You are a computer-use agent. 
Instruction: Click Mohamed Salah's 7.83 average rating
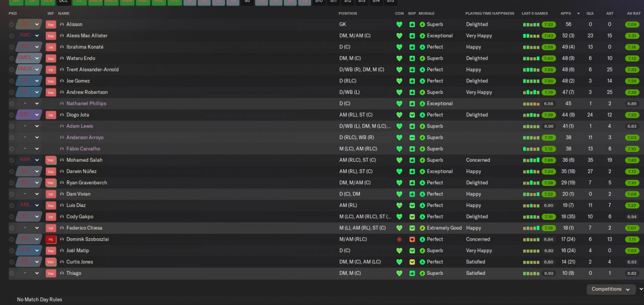pos(632,160)
